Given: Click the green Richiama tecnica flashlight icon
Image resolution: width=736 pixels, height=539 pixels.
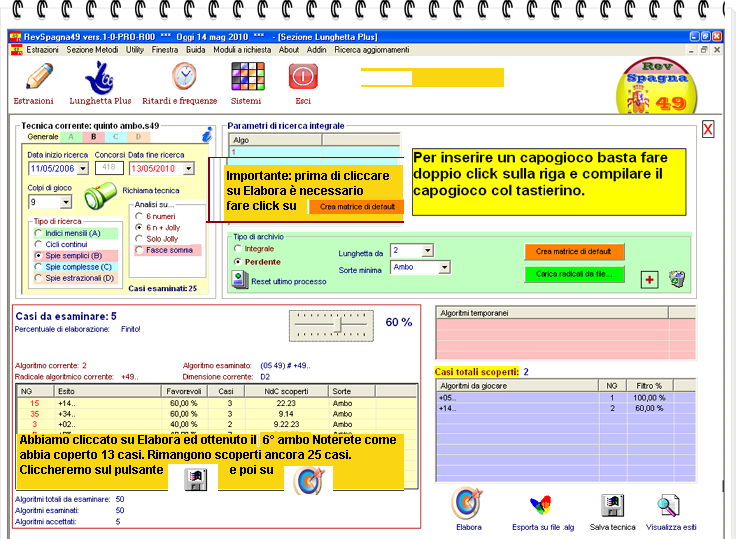Looking at the screenshot, I should coord(100,195).
